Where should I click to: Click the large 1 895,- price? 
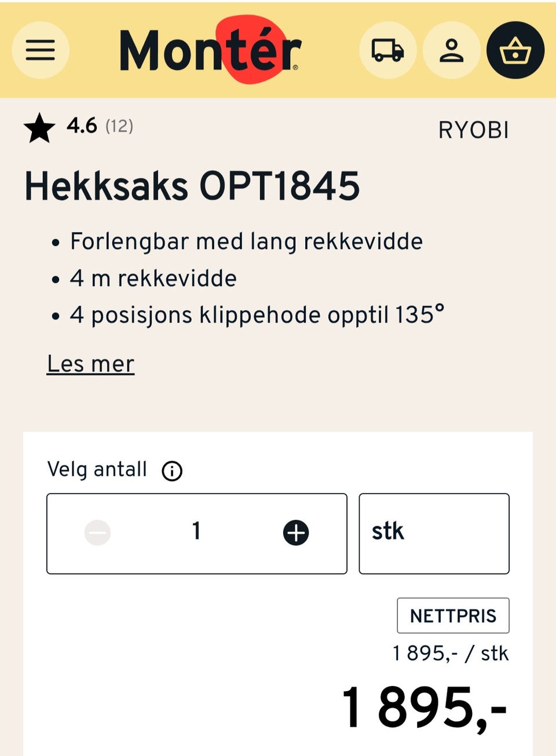click(424, 707)
